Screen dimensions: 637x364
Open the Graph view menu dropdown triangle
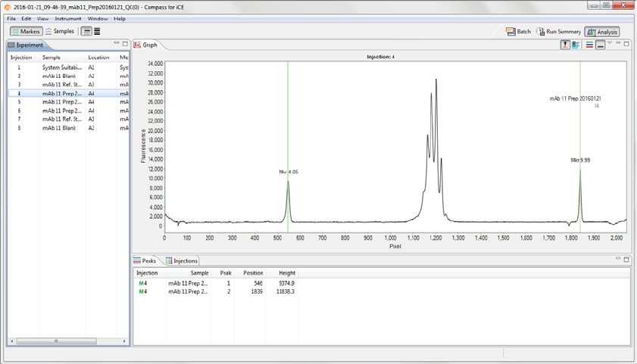click(x=610, y=43)
